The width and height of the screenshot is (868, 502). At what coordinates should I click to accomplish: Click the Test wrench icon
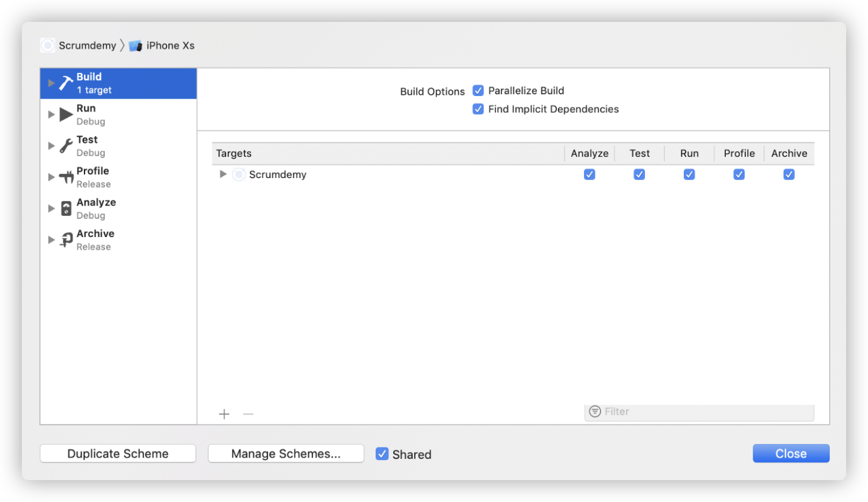coord(66,146)
